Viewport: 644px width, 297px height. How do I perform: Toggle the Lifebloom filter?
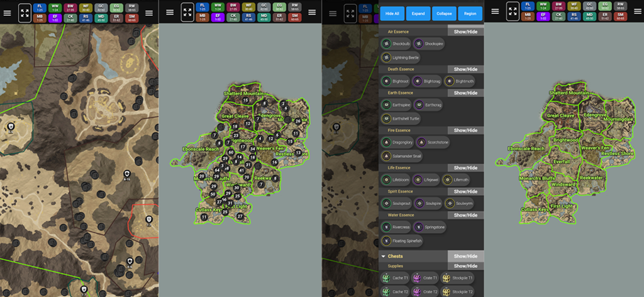tap(395, 179)
